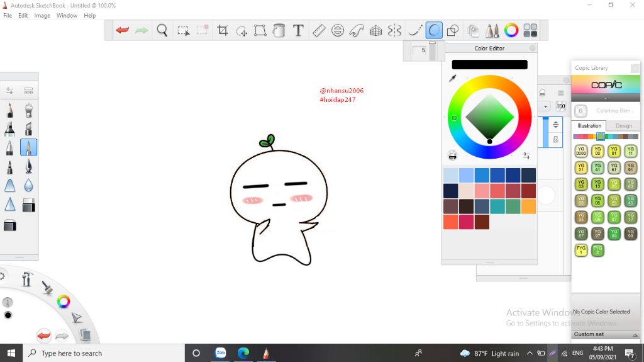Toggle the UI four-squares button
Screen dimensions: 644x362
[x=530, y=30]
